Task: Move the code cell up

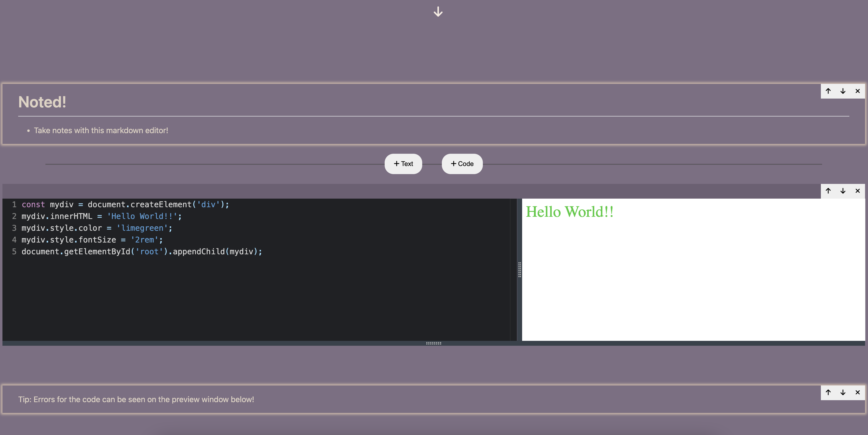Action: tap(828, 191)
